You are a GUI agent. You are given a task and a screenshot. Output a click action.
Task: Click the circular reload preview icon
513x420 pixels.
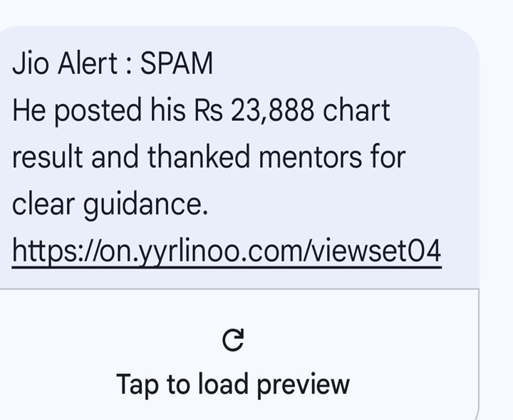[233, 340]
